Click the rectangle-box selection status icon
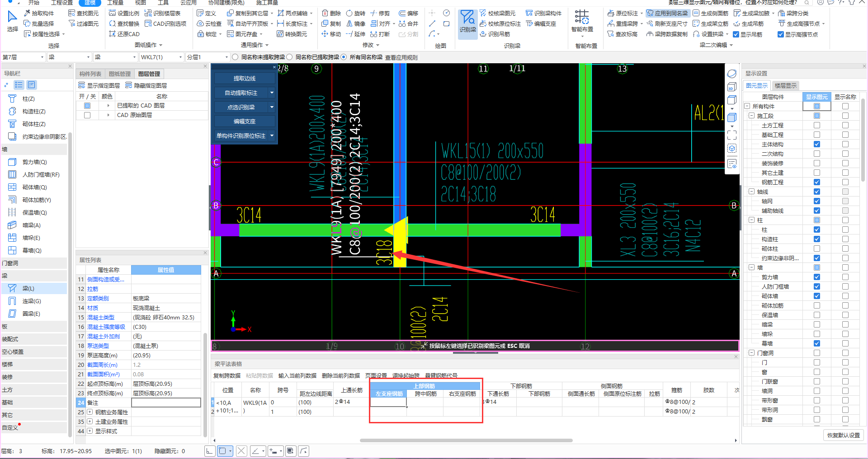Image resolution: width=868 pixels, height=459 pixels. [x=222, y=451]
